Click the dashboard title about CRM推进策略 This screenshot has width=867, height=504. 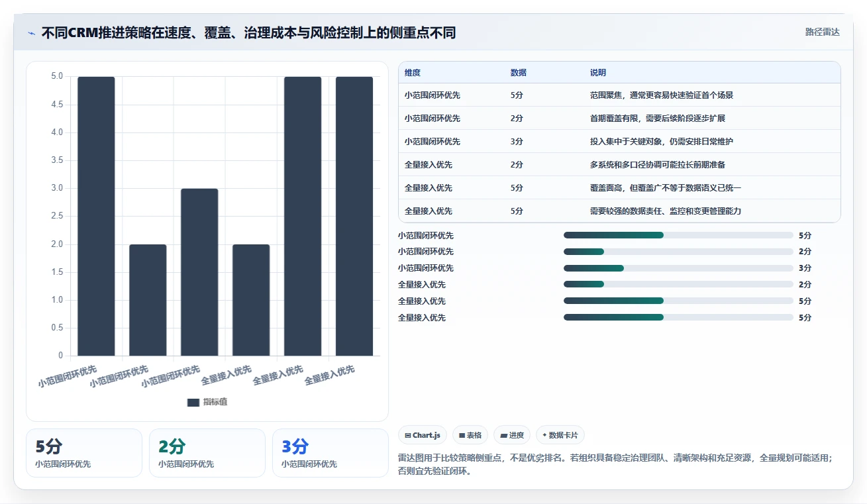pos(248,32)
